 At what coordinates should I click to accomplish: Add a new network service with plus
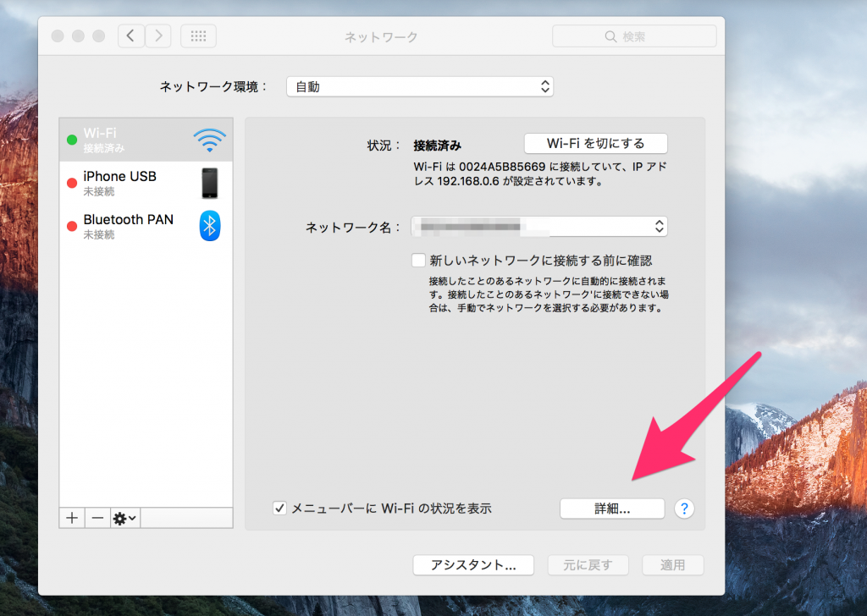coord(72,518)
